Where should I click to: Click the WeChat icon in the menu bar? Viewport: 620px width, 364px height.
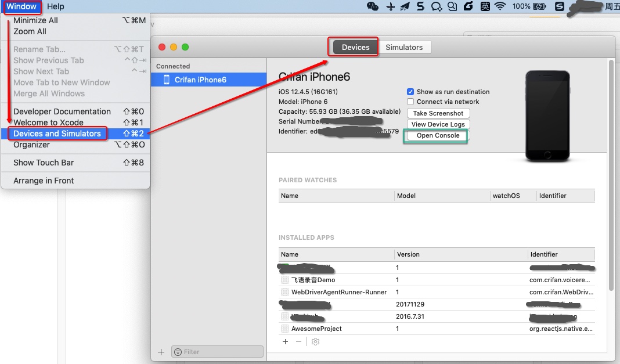tap(373, 6)
